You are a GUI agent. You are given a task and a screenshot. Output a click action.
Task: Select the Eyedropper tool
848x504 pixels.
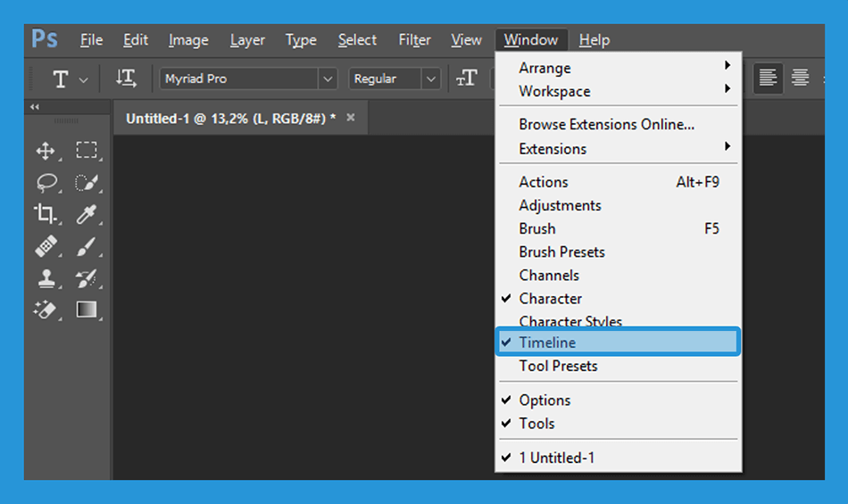tap(87, 214)
